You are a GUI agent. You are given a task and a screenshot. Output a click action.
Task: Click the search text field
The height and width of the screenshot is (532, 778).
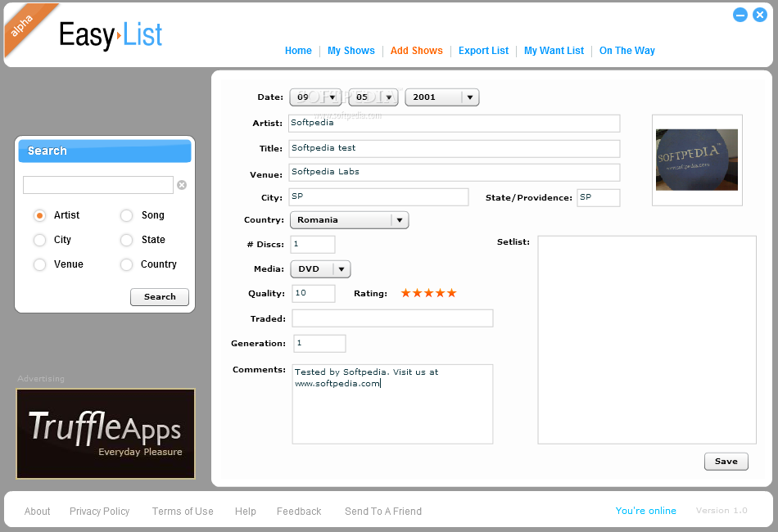98,185
